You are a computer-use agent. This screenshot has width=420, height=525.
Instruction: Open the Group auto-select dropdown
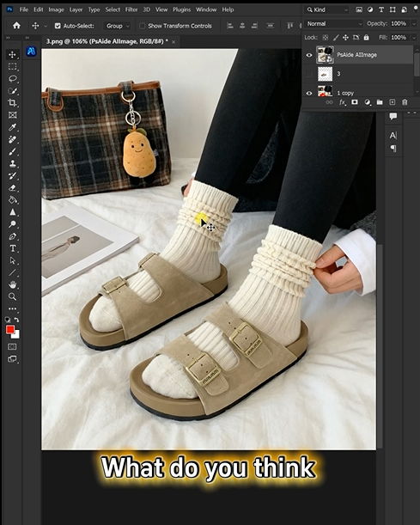117,26
